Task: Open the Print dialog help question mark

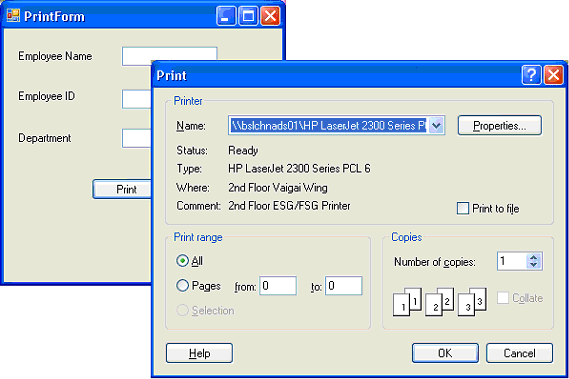Action: [531, 75]
